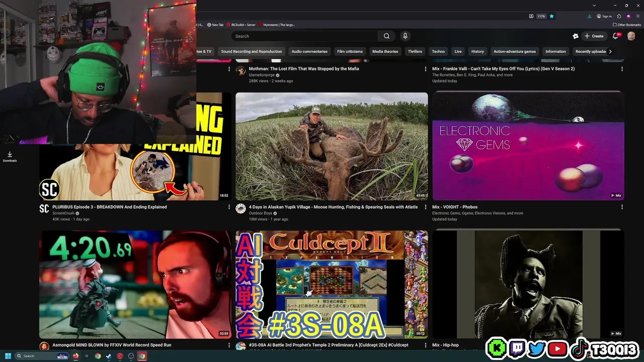This screenshot has height=362, width=644.
Task: Select the Techno chip
Action: pos(438,51)
